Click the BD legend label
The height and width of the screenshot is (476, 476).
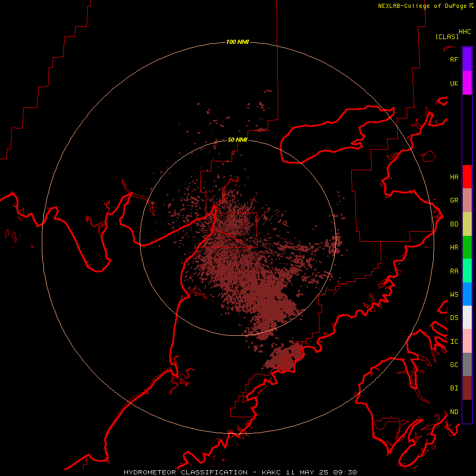pyautogui.click(x=454, y=224)
